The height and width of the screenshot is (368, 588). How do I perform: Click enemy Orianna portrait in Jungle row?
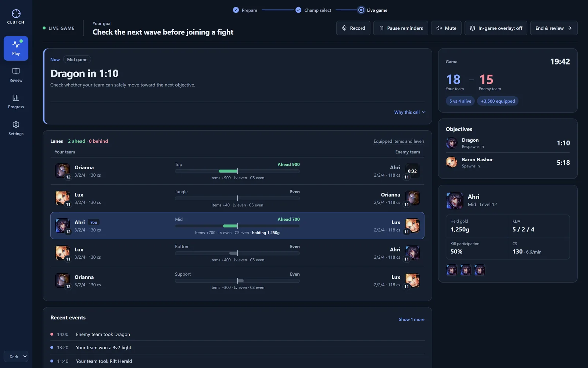pyautogui.click(x=412, y=198)
